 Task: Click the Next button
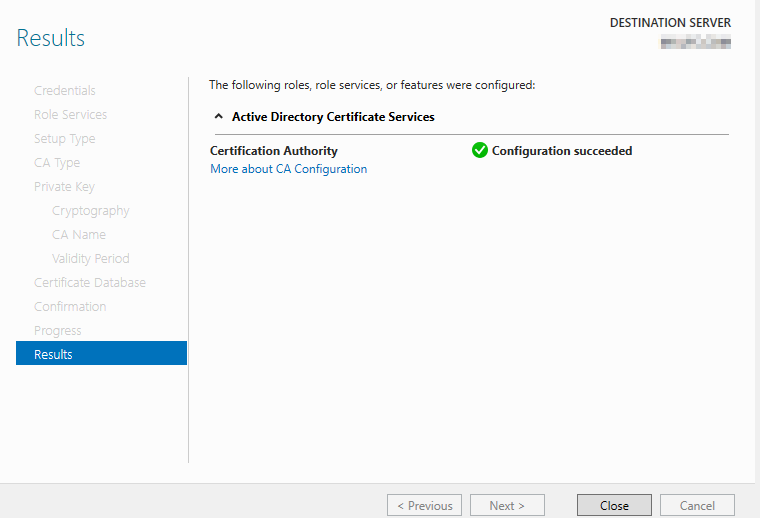[507, 506]
